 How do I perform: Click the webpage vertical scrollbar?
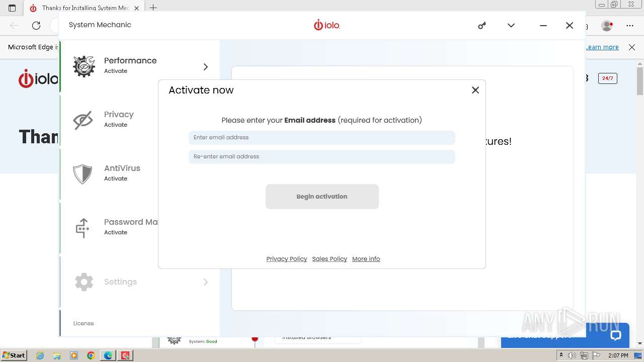pyautogui.click(x=640, y=80)
